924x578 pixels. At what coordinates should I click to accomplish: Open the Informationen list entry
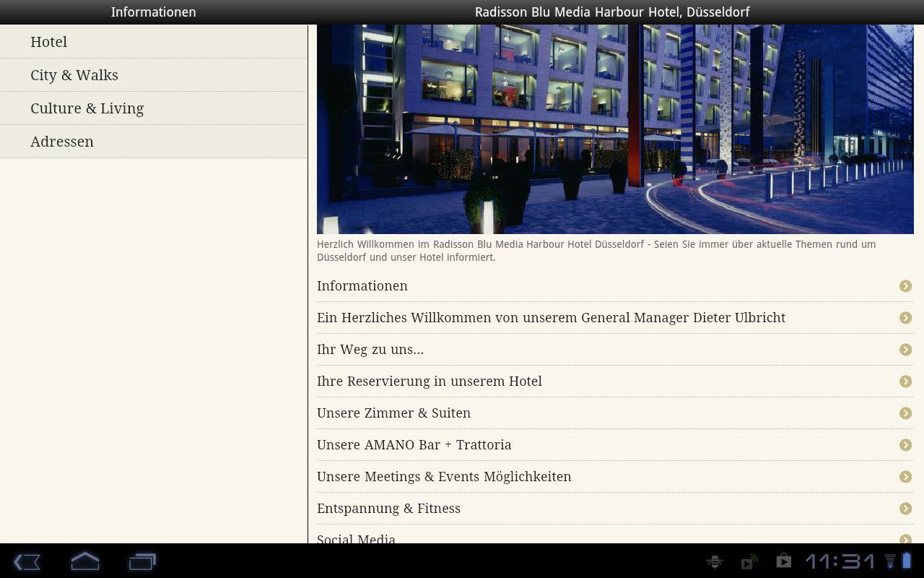click(x=615, y=286)
